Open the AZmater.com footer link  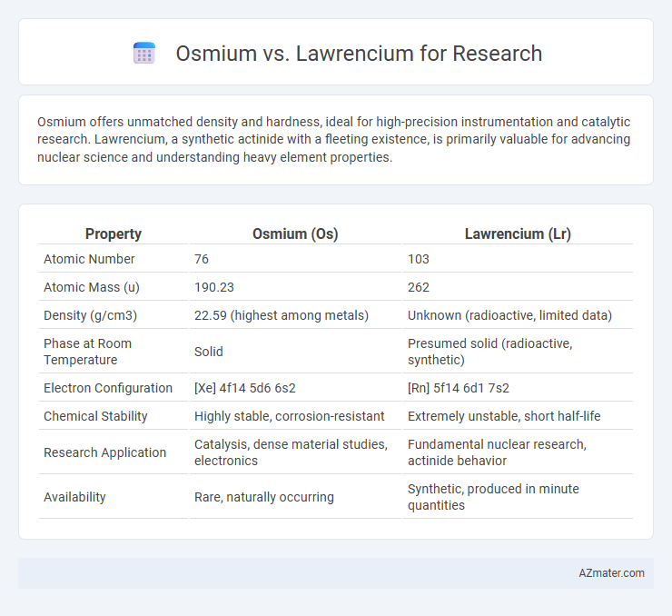tap(611, 573)
